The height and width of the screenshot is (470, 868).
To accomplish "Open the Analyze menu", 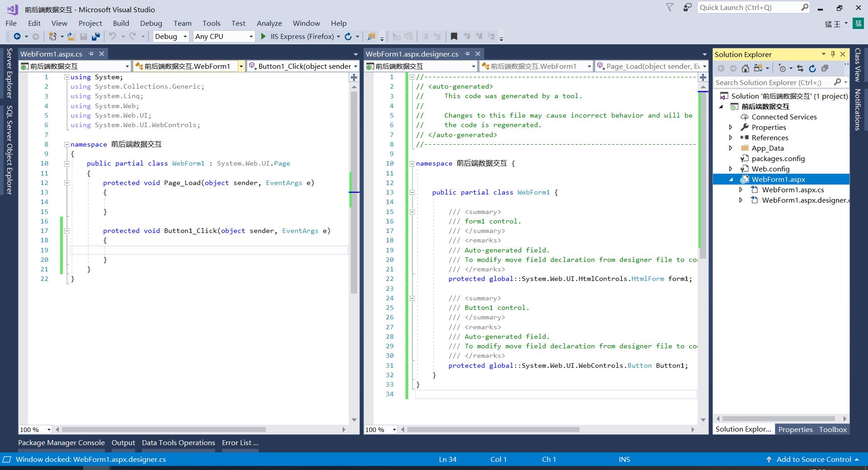I will (x=269, y=23).
